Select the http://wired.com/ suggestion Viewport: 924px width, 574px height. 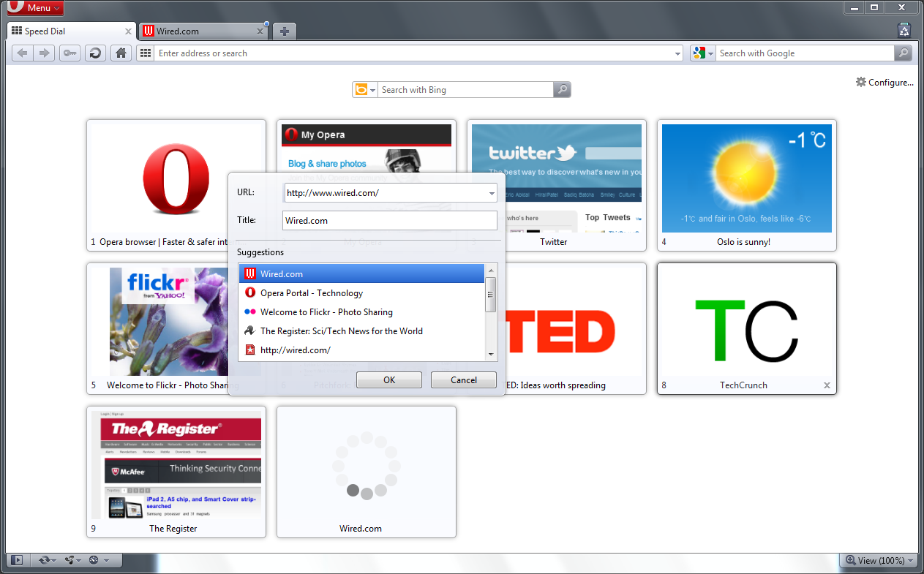[361, 350]
